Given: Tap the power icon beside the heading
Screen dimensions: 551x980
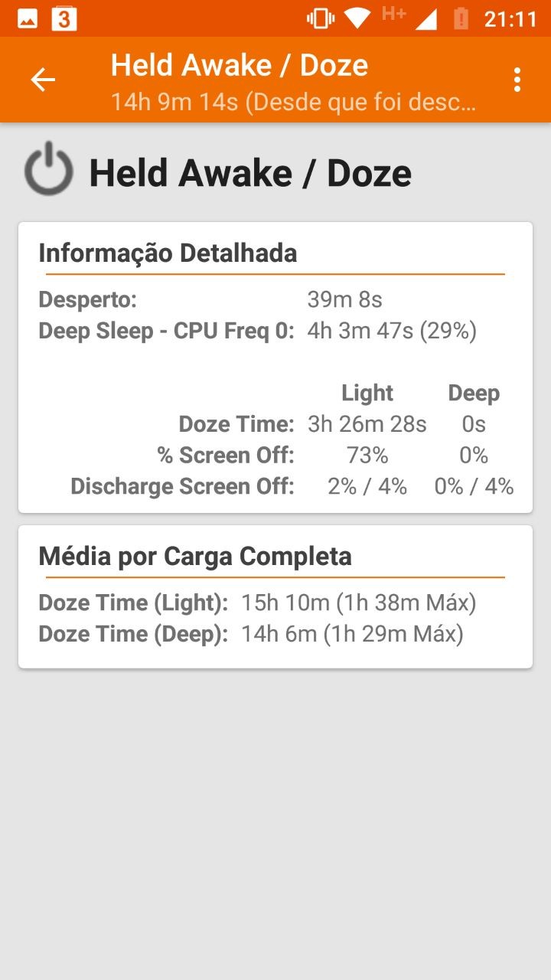Looking at the screenshot, I should 49,168.
